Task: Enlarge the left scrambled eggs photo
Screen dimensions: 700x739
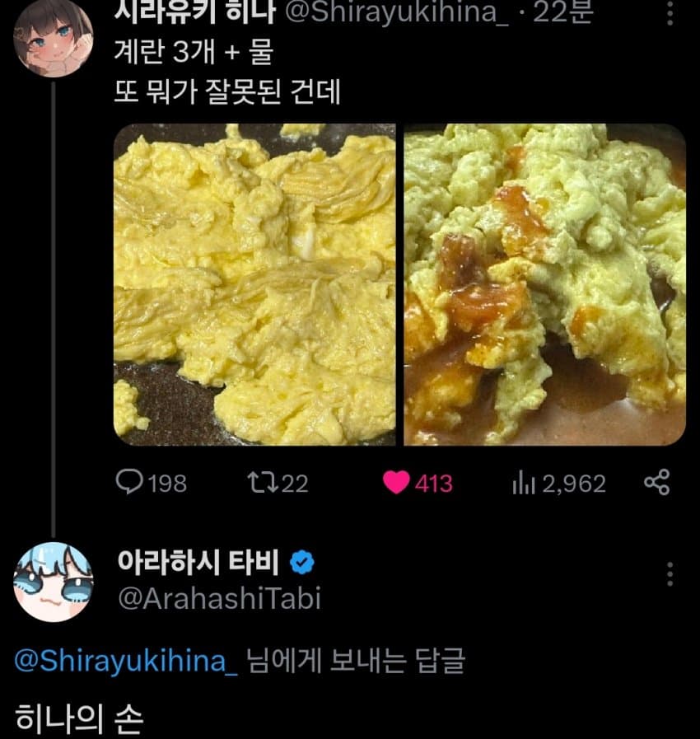Action: [254, 285]
